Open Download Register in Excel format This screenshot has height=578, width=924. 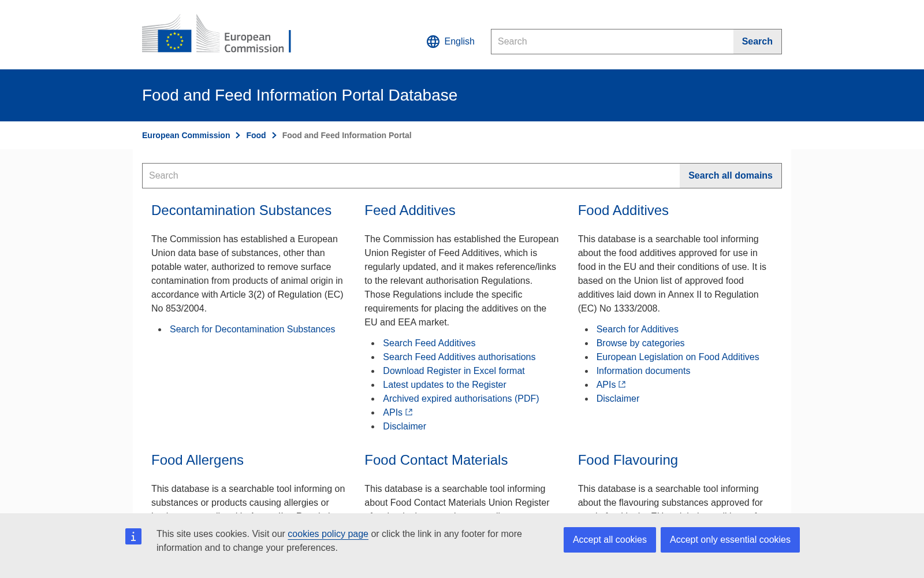(x=454, y=371)
